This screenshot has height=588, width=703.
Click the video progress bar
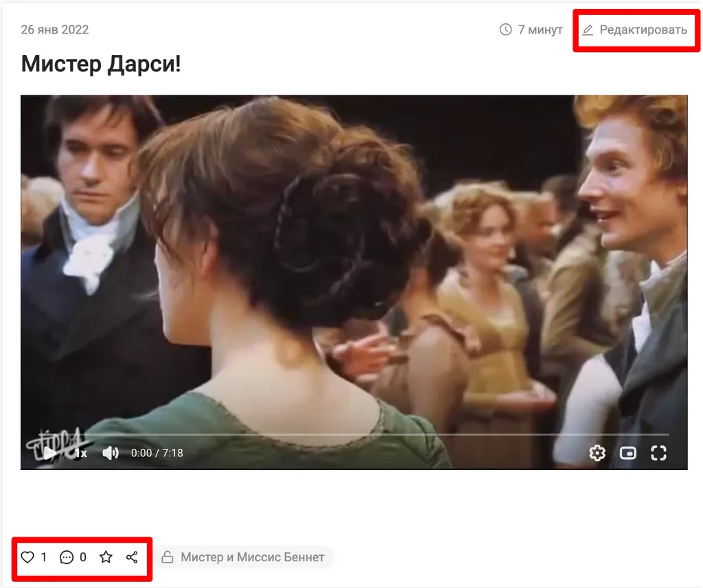click(343, 434)
